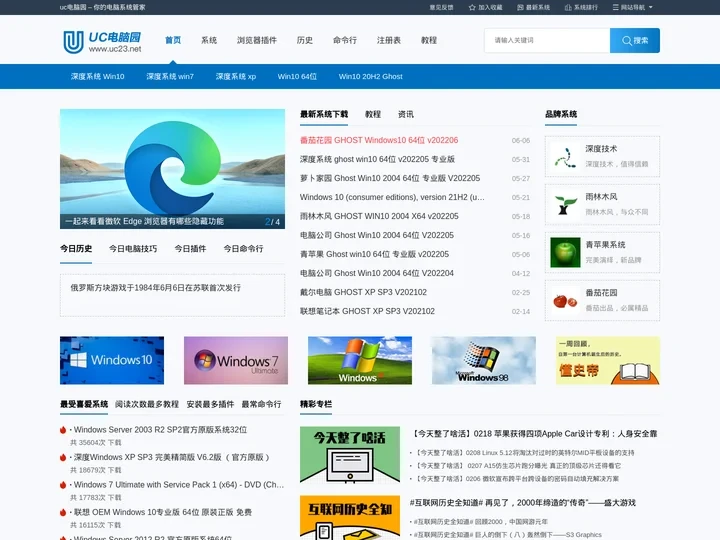720x540 pixels.
Task: Switch to the 今日命令行 tab
Action: (x=243, y=249)
